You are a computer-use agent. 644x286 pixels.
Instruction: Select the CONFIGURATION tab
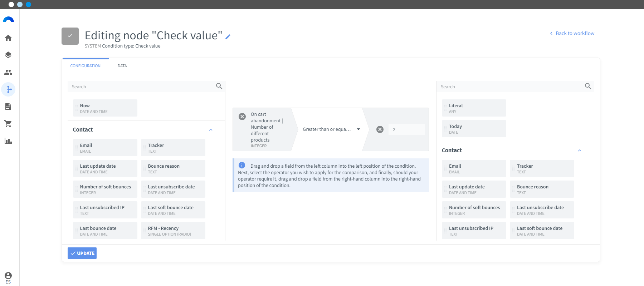click(86, 66)
